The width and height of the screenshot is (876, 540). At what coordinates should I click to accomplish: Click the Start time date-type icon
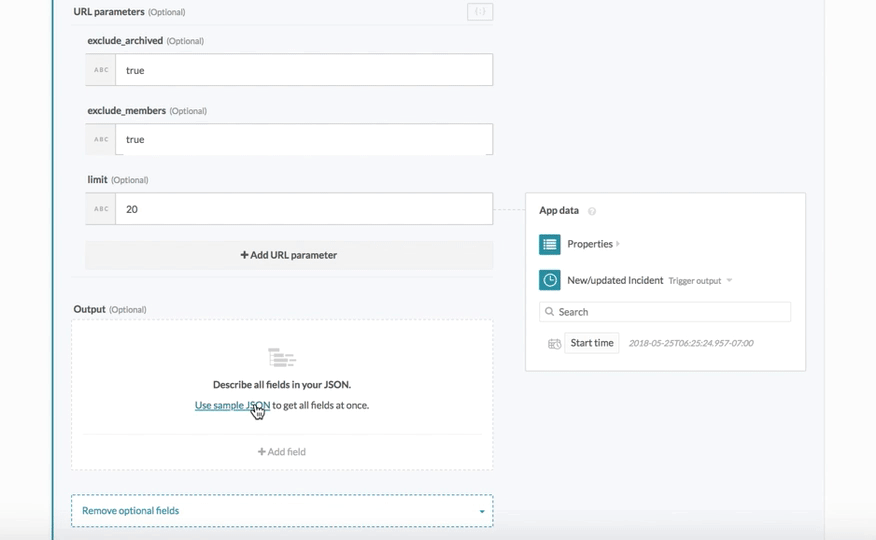[x=554, y=343]
